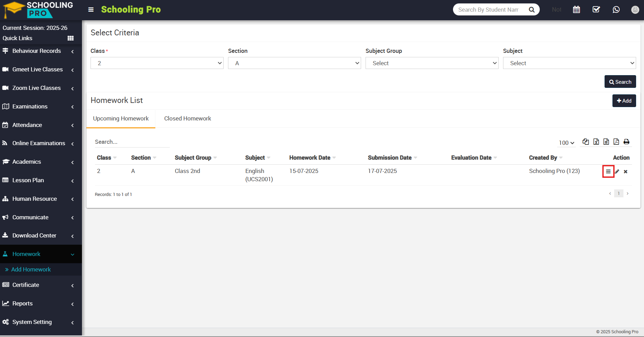
Task: Expand the Reports menu
Action: tap(41, 303)
